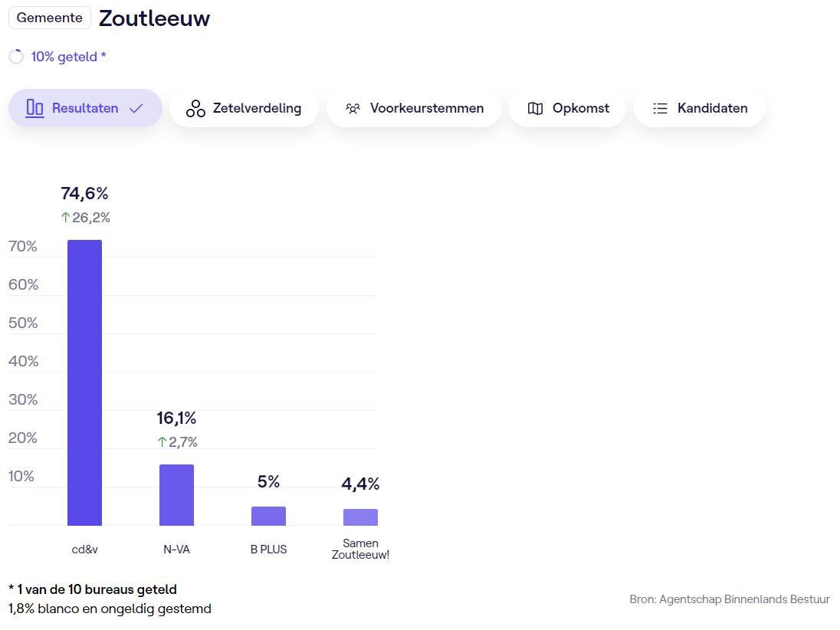Open the Voorkeurstemmen tab
This screenshot has width=840, height=630.
pyautogui.click(x=414, y=108)
